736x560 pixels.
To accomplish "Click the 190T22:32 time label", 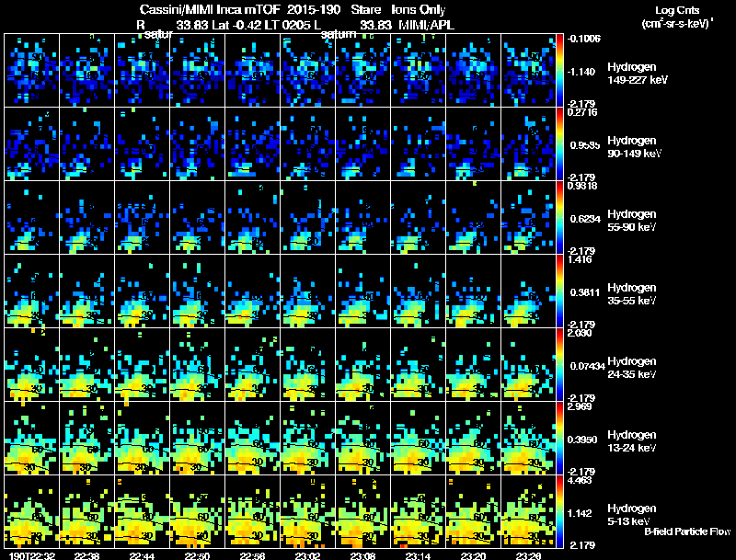I will point(32,555).
